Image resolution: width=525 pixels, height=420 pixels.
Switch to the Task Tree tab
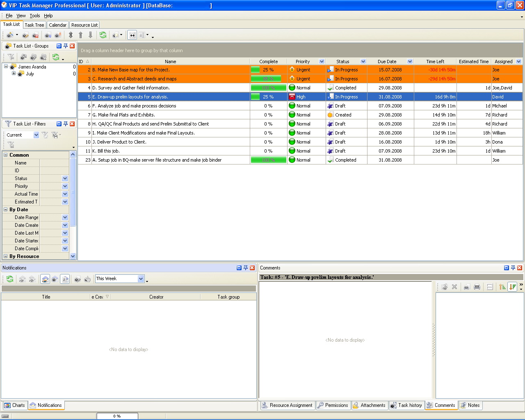tap(34, 25)
